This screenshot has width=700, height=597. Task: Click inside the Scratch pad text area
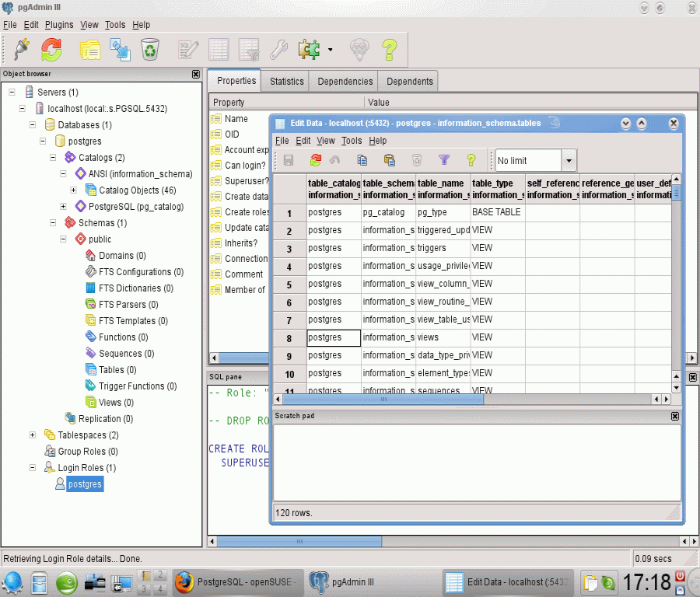(477, 463)
